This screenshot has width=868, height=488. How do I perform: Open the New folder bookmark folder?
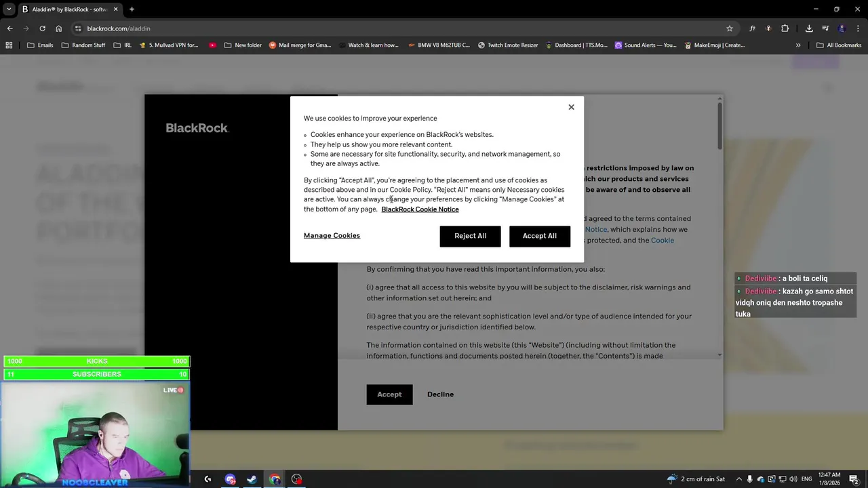tap(243, 45)
